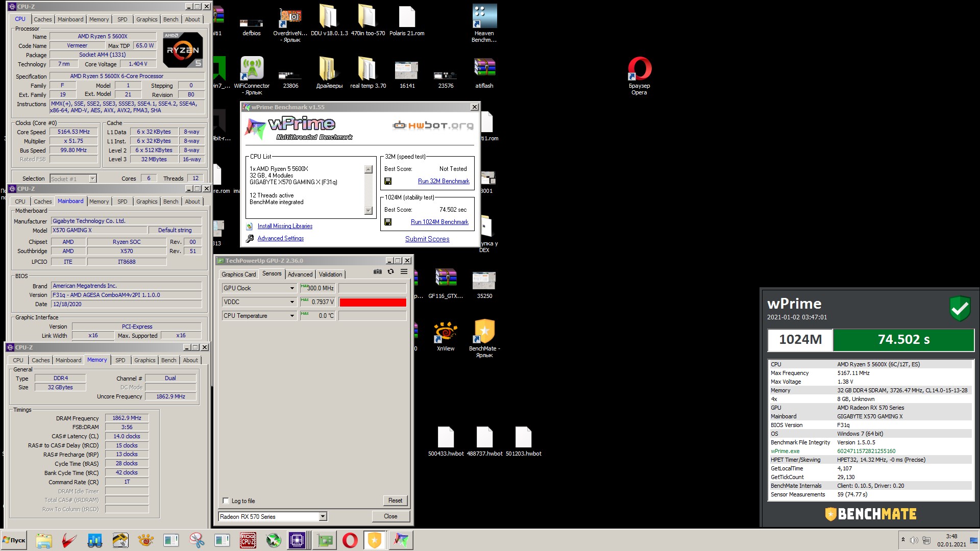Click the Reset button in GPU-Z

point(395,500)
